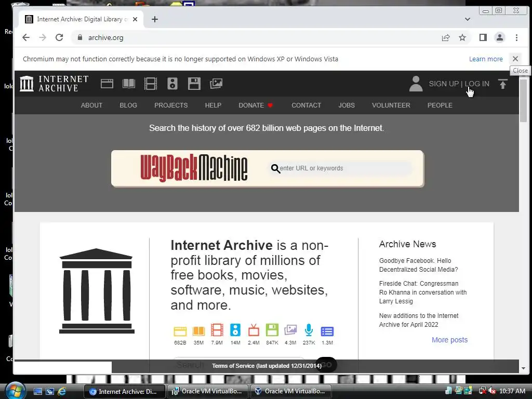Screen dimensions: 532x399
Task: Open Fireside Chat Ro Khanna news post
Action: 423,292
